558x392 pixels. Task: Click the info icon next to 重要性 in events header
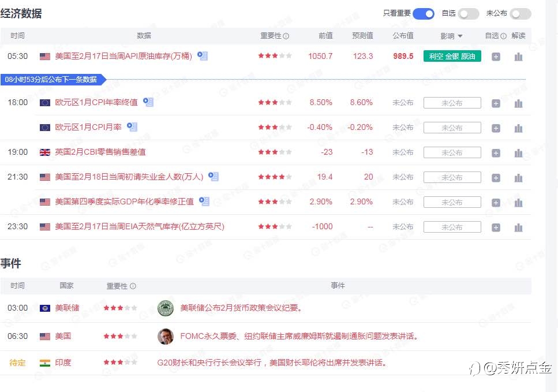point(133,286)
